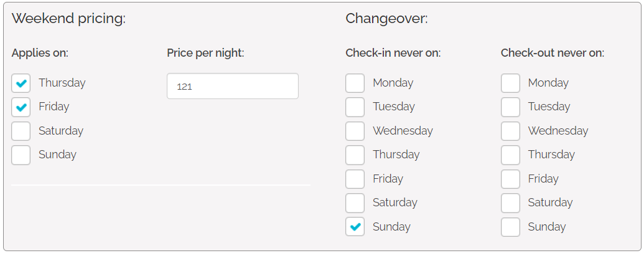Untick Sunday under Check-in never on

point(355,227)
